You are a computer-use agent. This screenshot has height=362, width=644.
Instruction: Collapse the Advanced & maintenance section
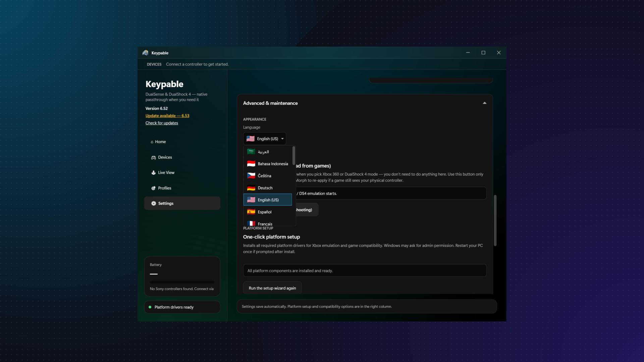pyautogui.click(x=484, y=103)
